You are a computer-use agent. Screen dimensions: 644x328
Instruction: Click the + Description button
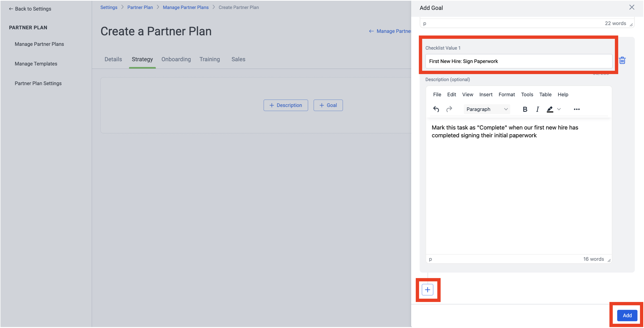click(285, 105)
